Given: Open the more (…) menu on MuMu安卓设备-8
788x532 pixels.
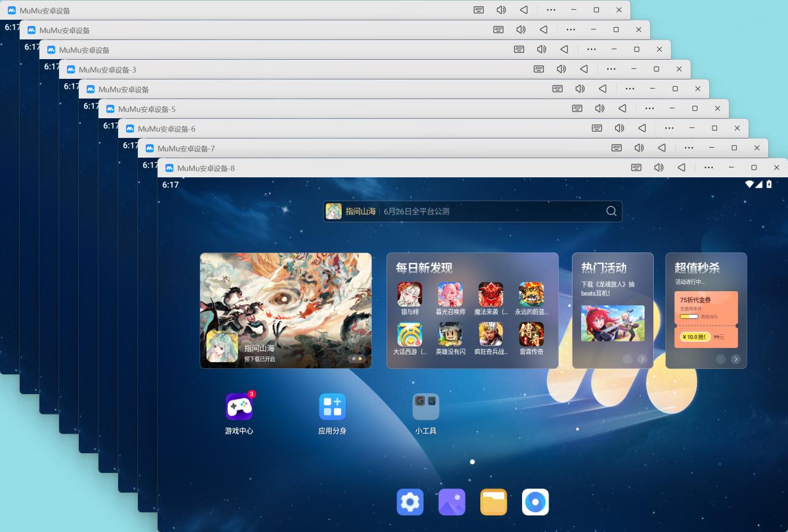Looking at the screenshot, I should 709,167.
